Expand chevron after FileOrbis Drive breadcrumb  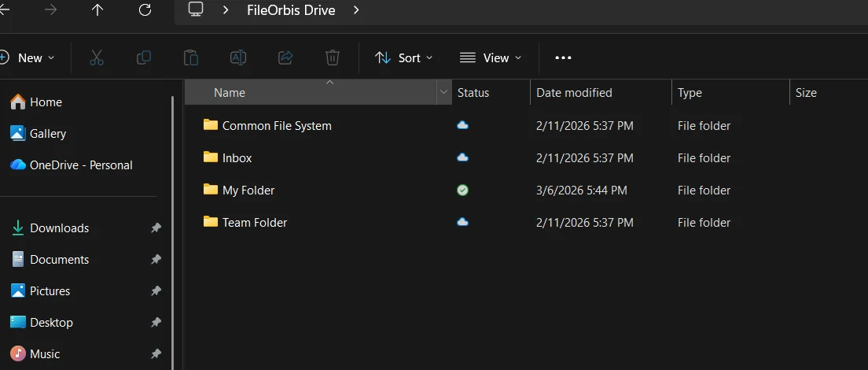click(356, 10)
